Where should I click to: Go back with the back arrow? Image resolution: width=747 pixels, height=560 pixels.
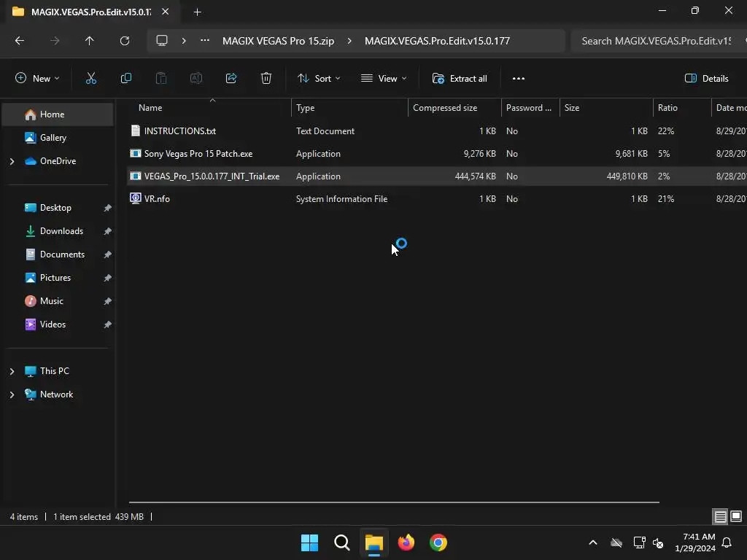20,41
